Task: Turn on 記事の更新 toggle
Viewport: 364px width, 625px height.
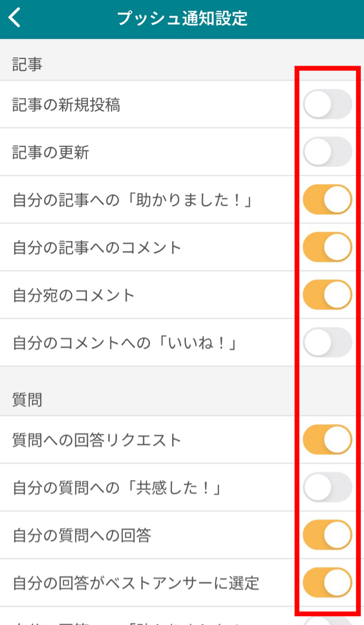Action: (328, 152)
